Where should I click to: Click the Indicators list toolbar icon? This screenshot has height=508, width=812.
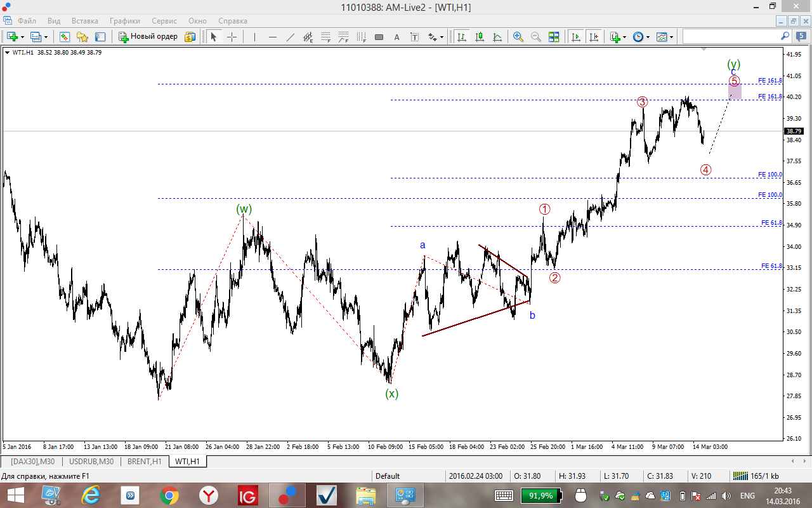click(615, 37)
